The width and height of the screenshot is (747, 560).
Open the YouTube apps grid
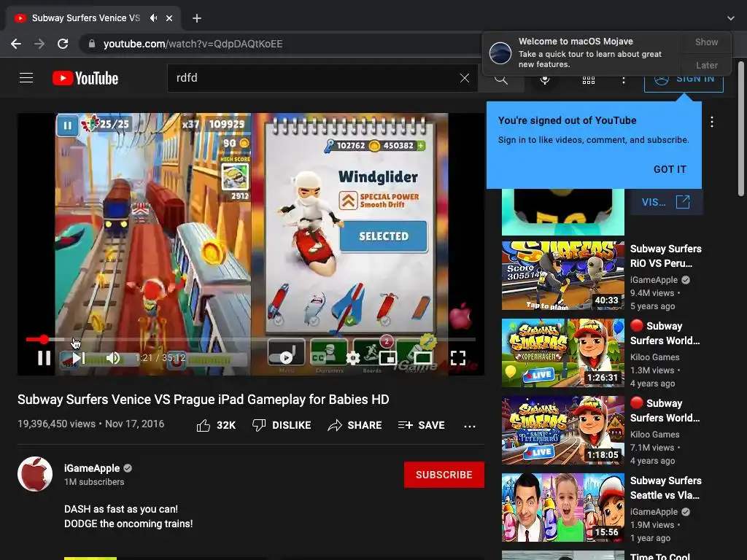589,80
